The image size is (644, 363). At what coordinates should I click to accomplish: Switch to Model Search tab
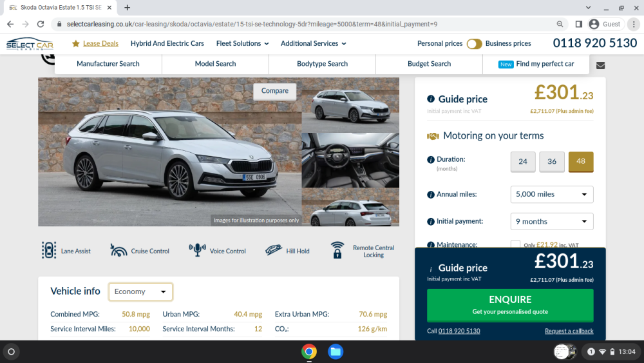(x=215, y=64)
